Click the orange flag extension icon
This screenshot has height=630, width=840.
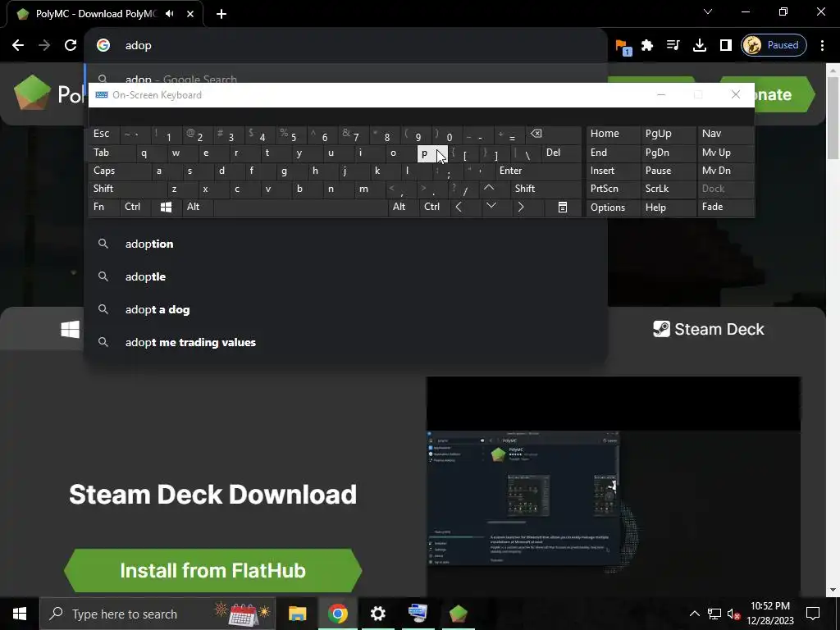pyautogui.click(x=623, y=46)
